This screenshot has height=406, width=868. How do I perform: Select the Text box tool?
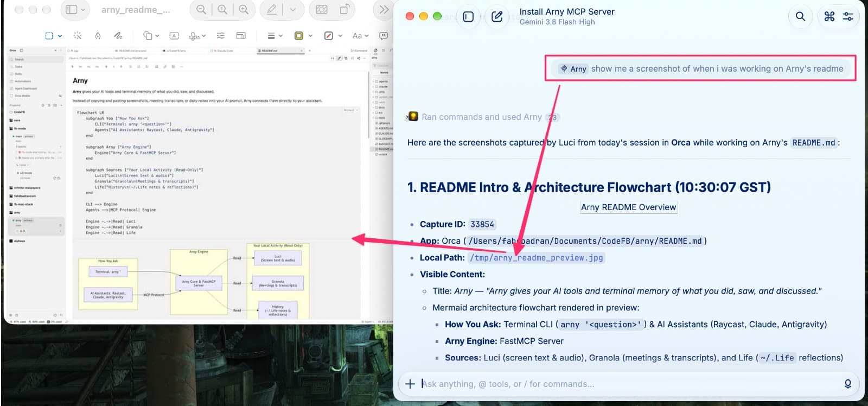174,36
